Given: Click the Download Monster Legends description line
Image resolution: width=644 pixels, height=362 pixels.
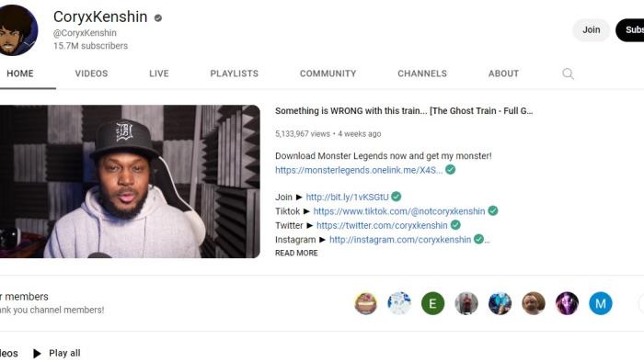Looking at the screenshot, I should point(384,156).
